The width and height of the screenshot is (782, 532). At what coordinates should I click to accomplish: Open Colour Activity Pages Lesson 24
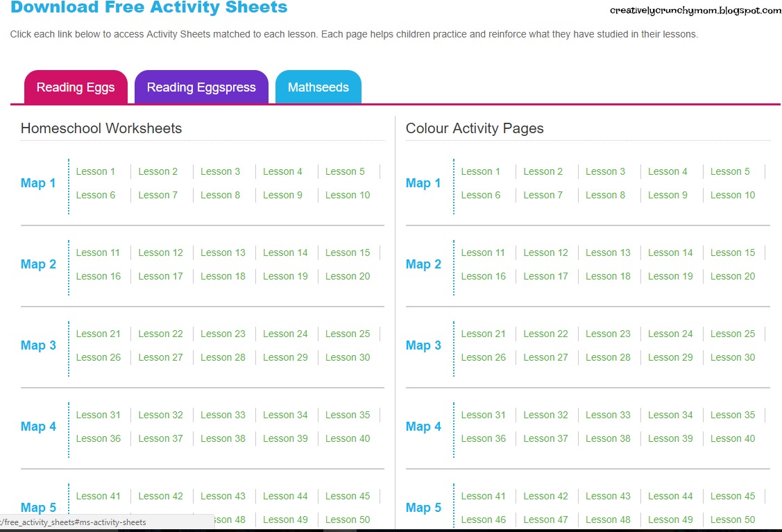(x=670, y=334)
